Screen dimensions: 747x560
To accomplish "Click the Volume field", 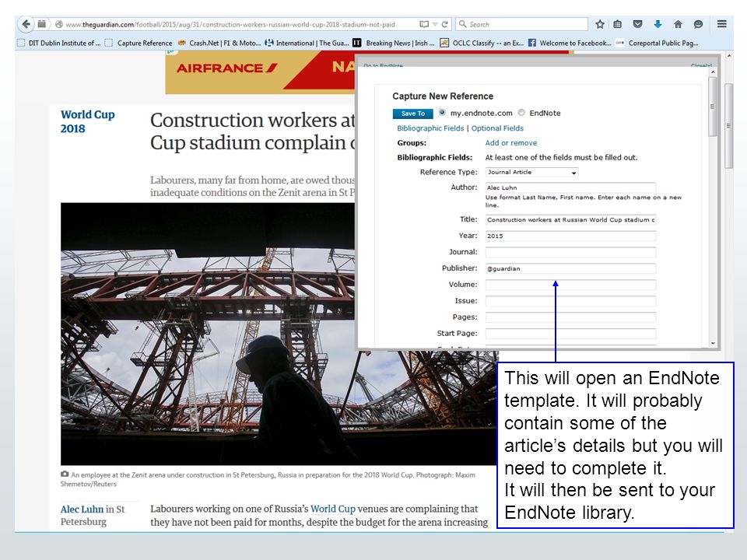I will [570, 285].
